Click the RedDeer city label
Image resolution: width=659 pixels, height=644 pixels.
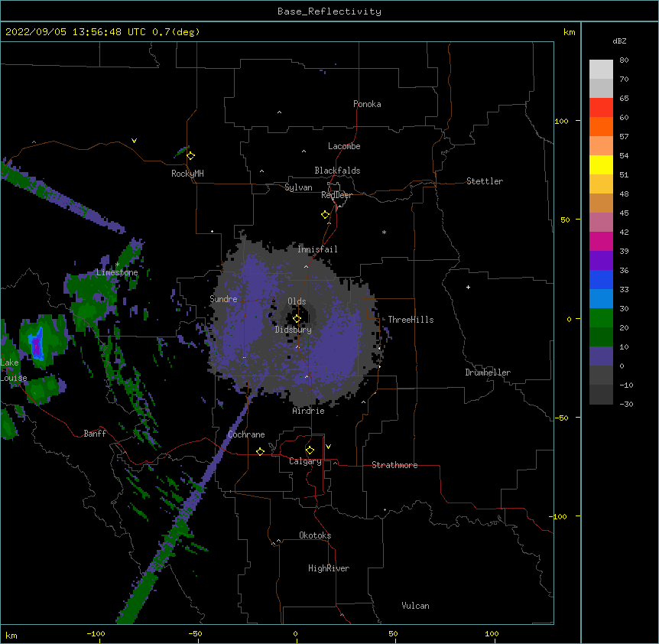[x=336, y=195]
